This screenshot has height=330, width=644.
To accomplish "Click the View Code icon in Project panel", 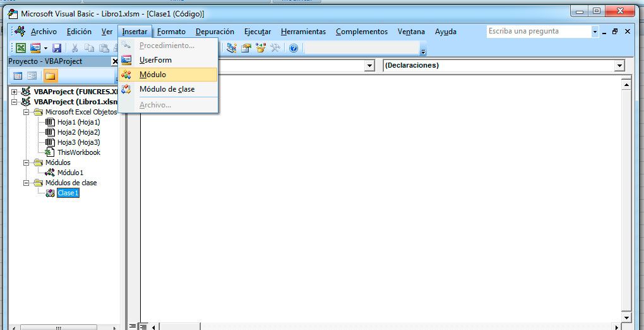I will pyautogui.click(x=18, y=76).
